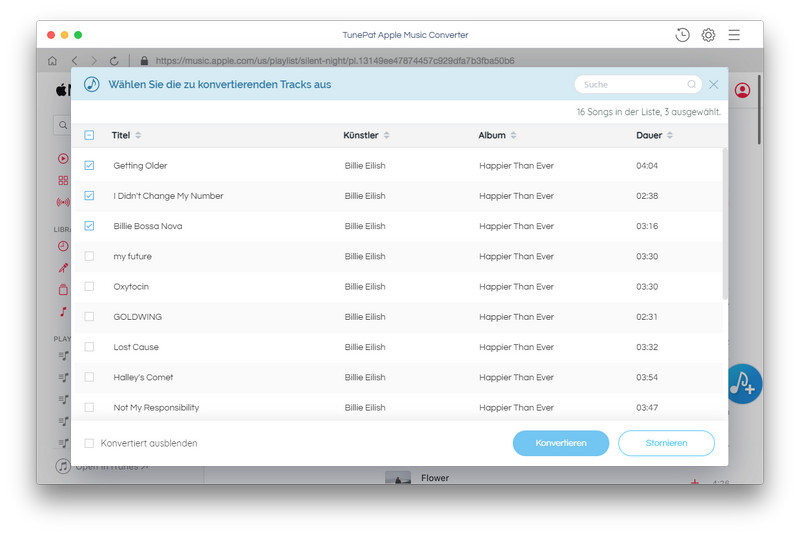This screenshot has width=800, height=536.
Task: Sort tracks by Album column arrows
Action: 513,135
